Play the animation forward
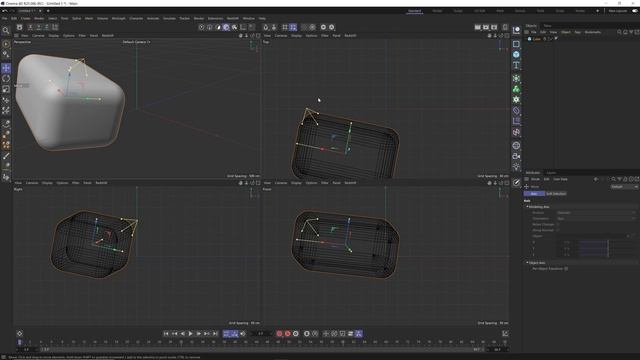This screenshot has height=360, width=640. pyautogui.click(x=191, y=333)
